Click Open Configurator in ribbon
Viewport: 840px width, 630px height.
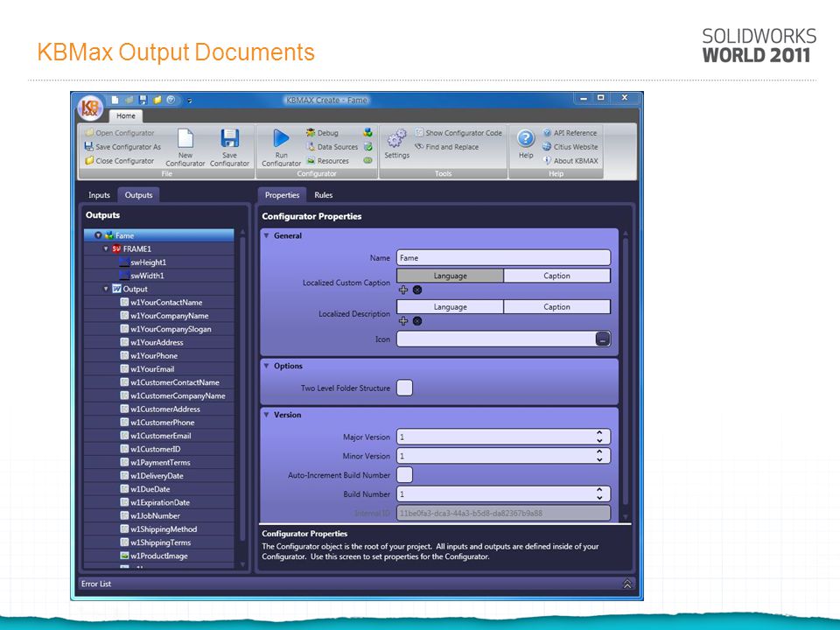click(120, 133)
